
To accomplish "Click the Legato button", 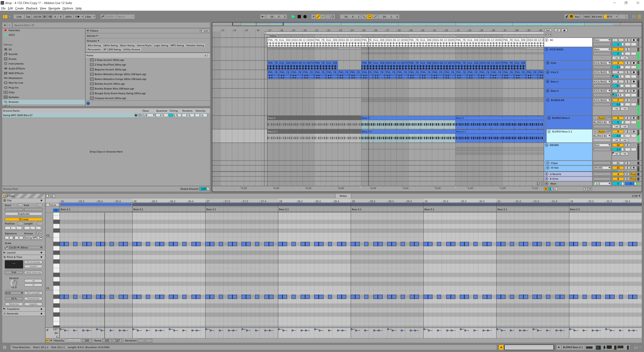I will (x=33, y=304).
